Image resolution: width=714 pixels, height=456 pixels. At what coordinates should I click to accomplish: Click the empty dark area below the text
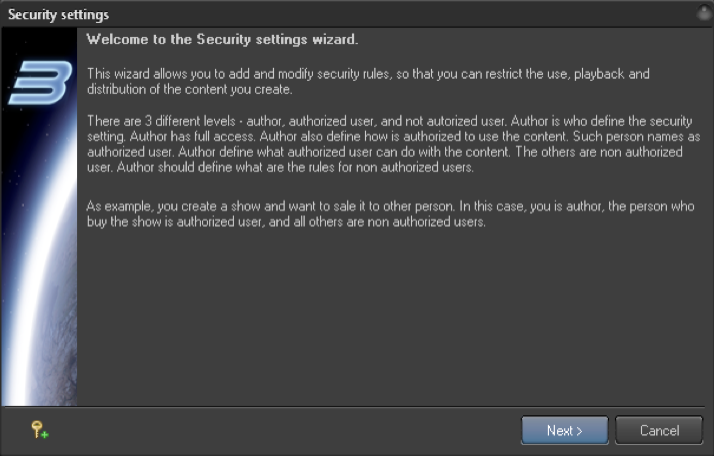click(391, 317)
